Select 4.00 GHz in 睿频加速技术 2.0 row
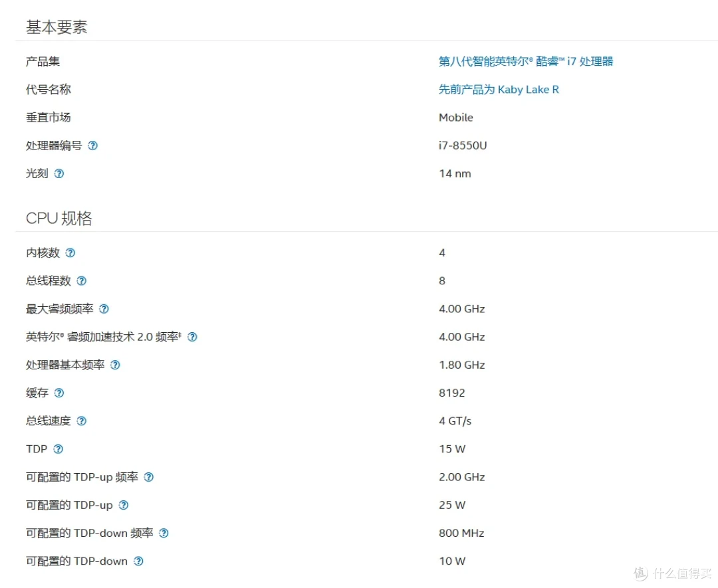Screen dimensions: 718x588 tap(461, 337)
